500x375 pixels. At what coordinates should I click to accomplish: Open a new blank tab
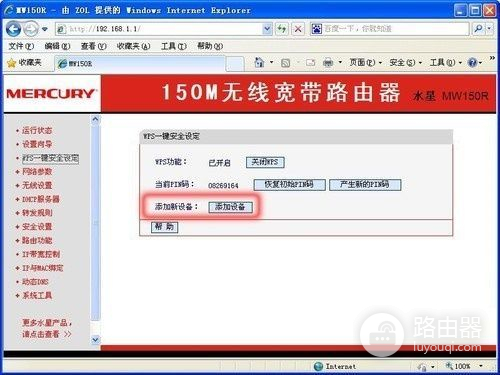(x=235, y=63)
